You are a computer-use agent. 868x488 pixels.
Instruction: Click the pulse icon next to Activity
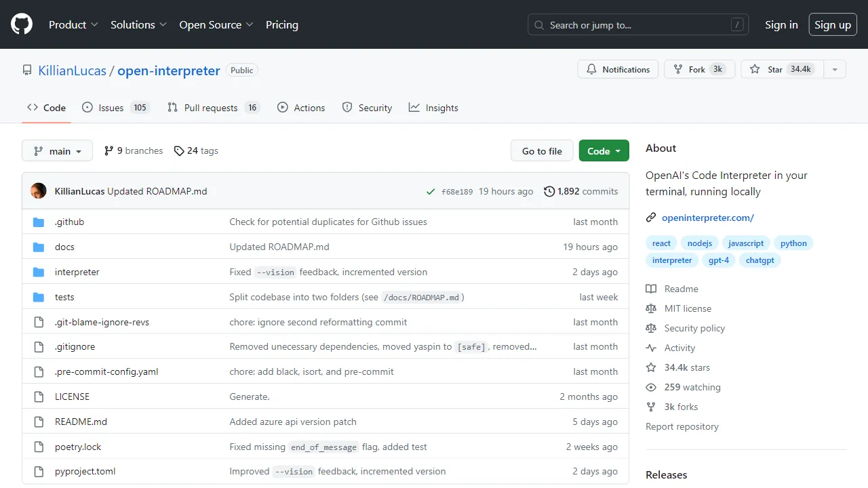651,348
